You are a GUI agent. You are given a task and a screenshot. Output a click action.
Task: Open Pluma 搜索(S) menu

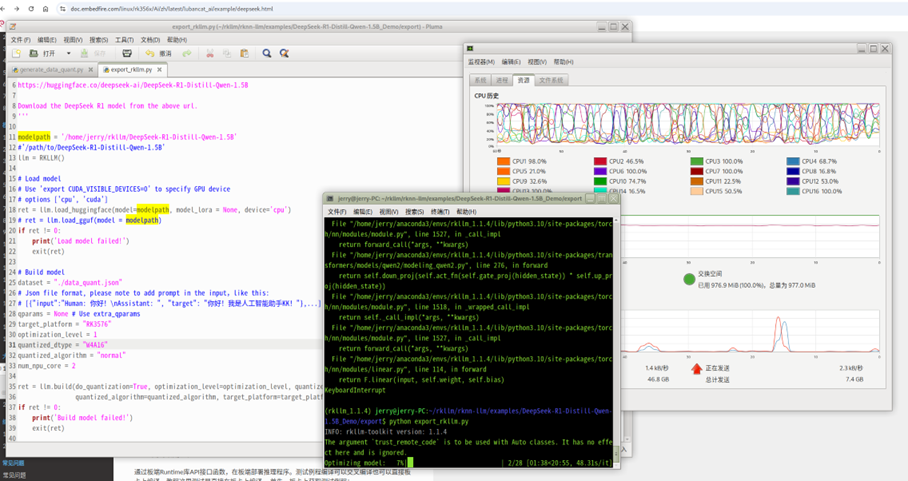(98, 40)
